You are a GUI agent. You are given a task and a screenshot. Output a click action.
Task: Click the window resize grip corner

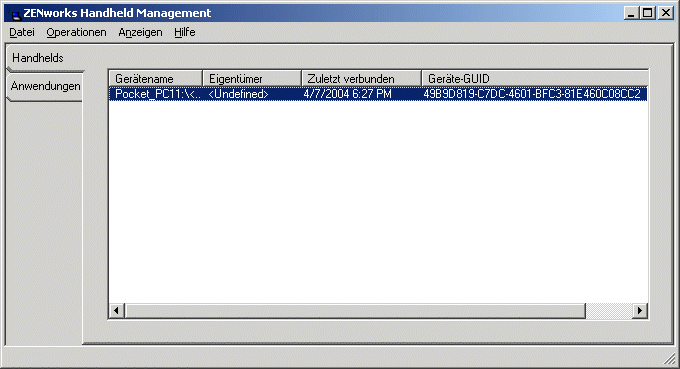[670, 358]
